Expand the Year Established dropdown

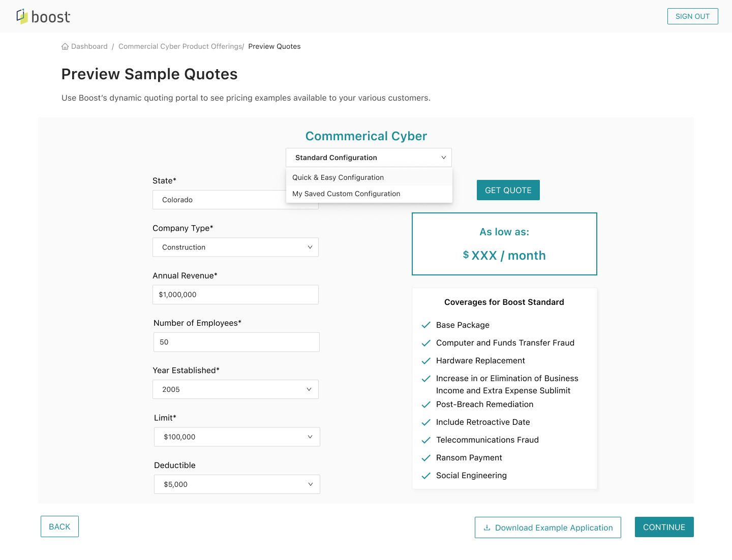click(235, 390)
